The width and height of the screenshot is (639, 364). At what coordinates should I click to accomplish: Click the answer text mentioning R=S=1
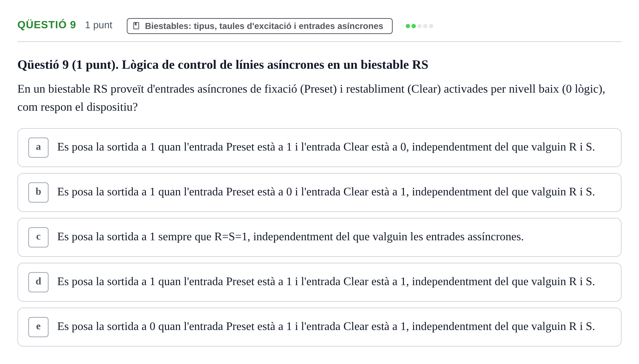[291, 237]
